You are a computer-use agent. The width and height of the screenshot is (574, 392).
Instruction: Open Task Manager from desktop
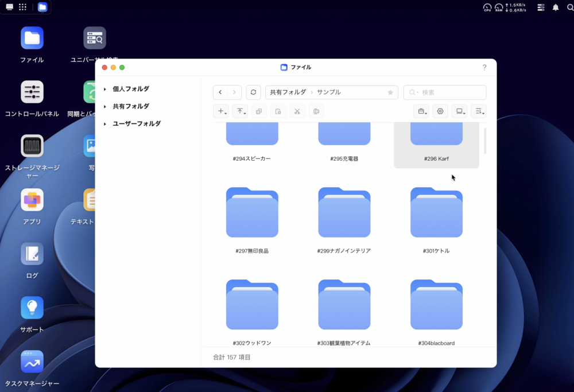(32, 362)
